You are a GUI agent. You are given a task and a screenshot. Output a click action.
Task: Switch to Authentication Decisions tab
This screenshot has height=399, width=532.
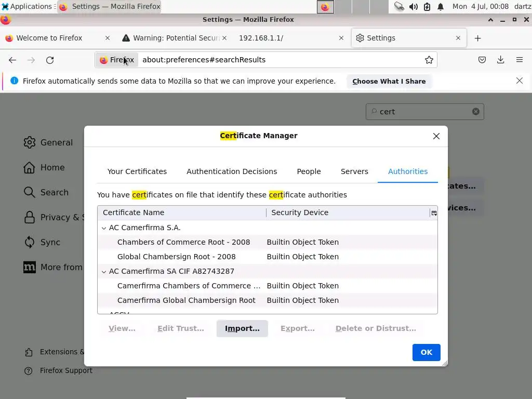[x=232, y=171]
